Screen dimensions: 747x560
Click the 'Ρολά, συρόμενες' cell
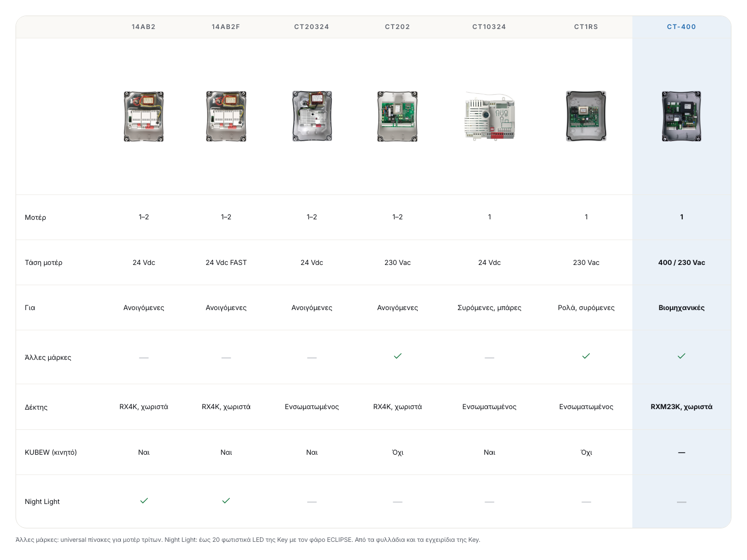coord(586,307)
